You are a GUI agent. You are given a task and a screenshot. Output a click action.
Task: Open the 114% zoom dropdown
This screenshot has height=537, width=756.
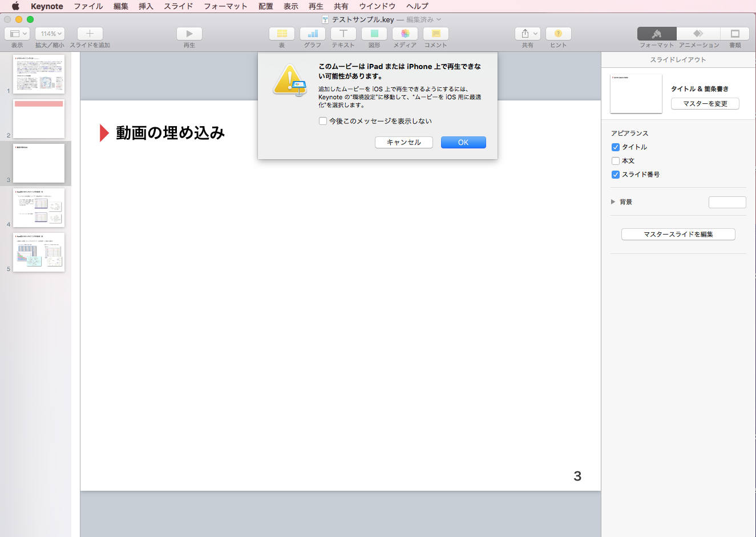click(x=50, y=34)
